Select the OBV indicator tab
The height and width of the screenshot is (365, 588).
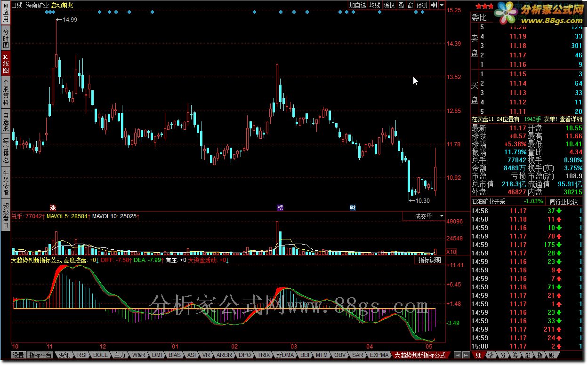pyautogui.click(x=340, y=355)
